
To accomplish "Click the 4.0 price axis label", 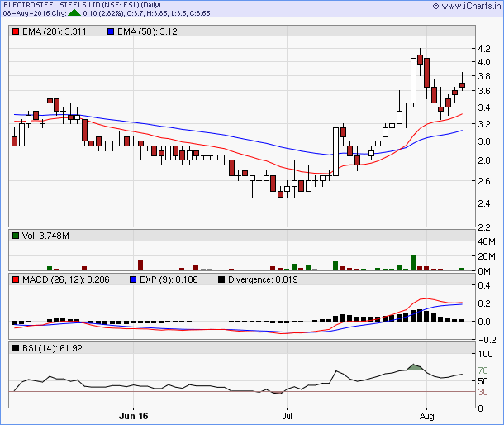I will pos(484,62).
